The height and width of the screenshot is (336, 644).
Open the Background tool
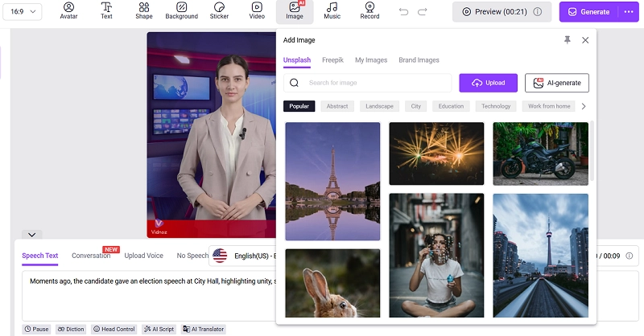coord(181,10)
